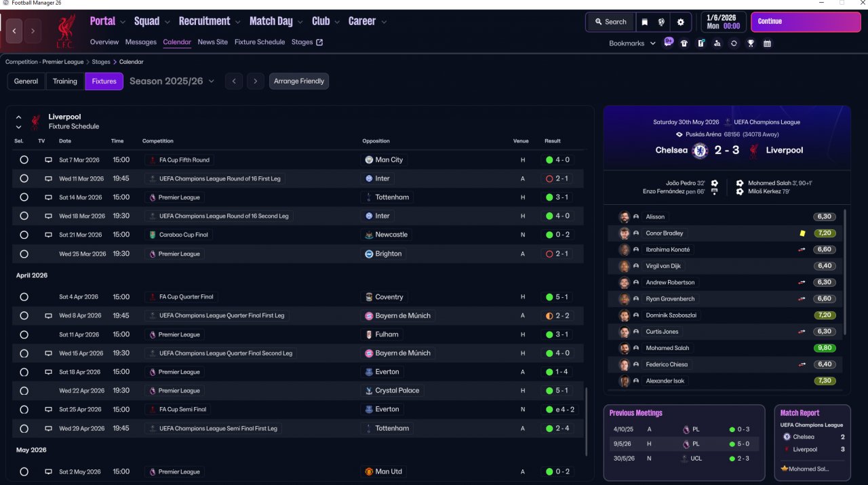Expand the Portal menu dropdown arrow
Screen dimensions: 868x485
[123, 22]
